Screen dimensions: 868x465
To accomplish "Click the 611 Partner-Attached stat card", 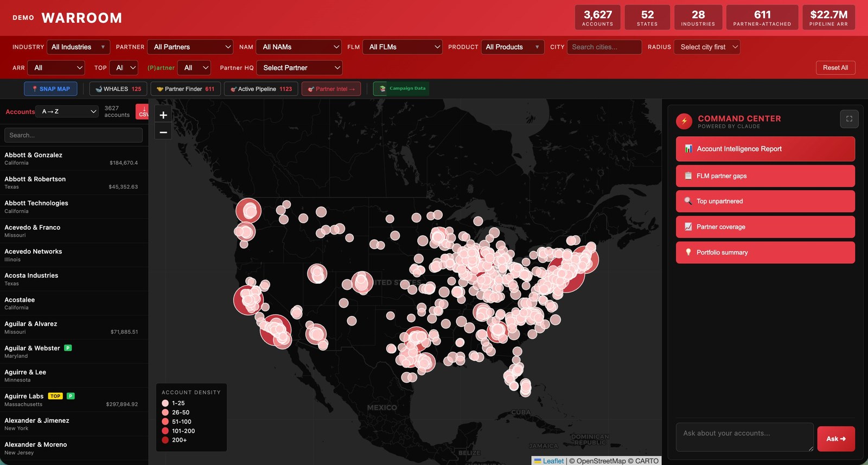I will 762,17.
